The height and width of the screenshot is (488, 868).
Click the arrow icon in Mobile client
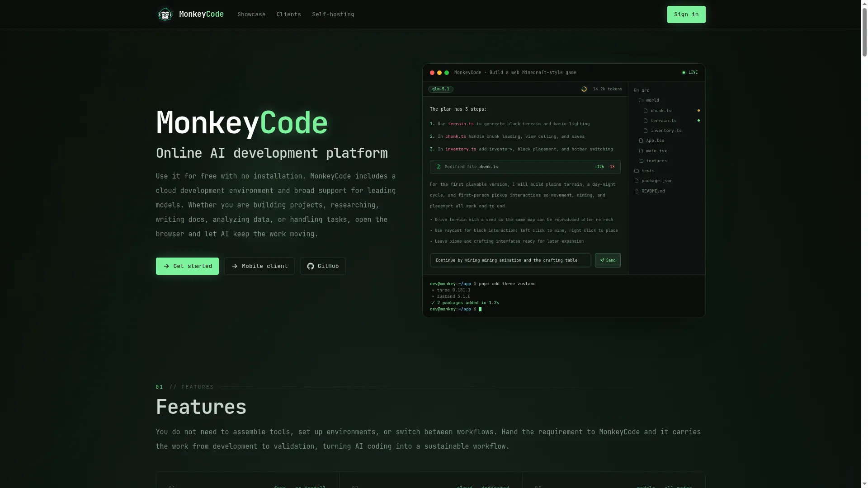pyautogui.click(x=235, y=266)
